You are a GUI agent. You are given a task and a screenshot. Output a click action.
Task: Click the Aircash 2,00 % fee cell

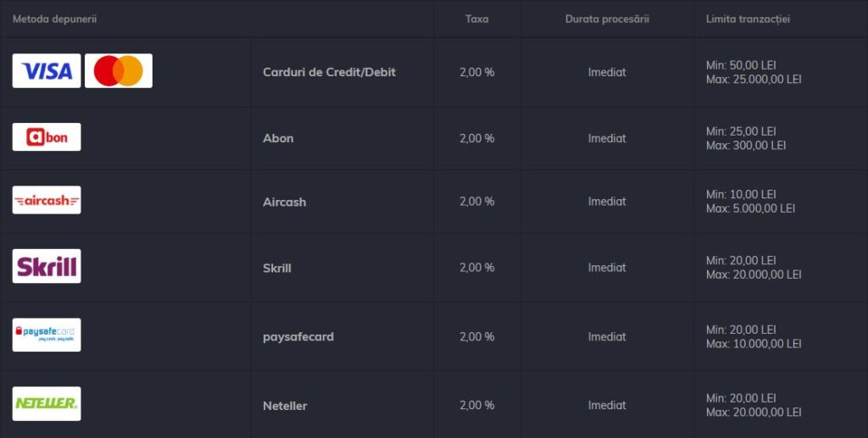(x=476, y=202)
